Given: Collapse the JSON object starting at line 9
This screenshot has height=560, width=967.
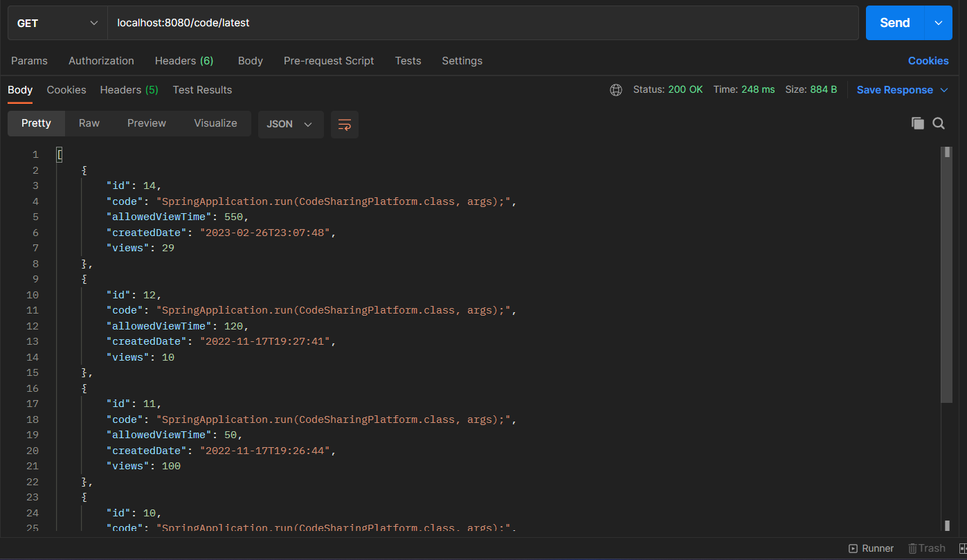Looking at the screenshot, I should [84, 279].
